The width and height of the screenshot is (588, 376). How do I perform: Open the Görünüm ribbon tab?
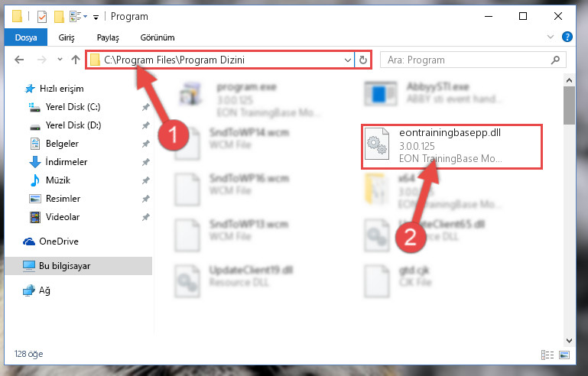[158, 37]
